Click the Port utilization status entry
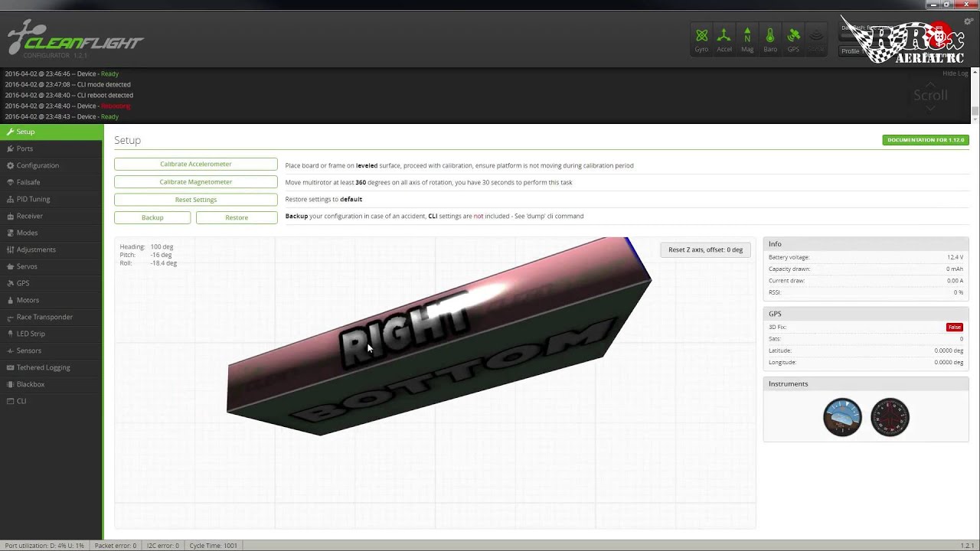 point(44,546)
